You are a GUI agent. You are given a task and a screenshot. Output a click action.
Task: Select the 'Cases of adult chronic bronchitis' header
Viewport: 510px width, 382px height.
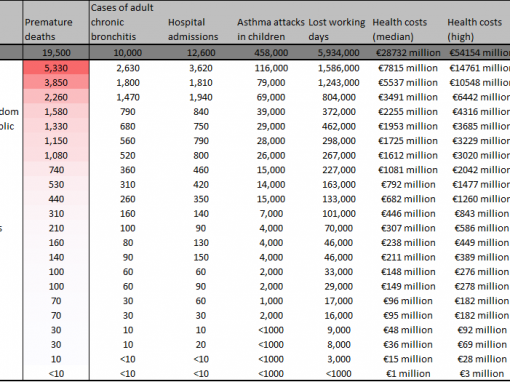click(122, 22)
